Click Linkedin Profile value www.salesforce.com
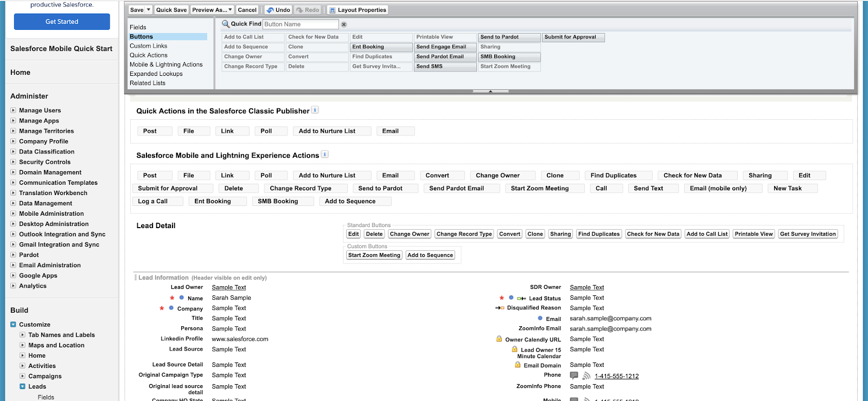The width and height of the screenshot is (868, 401). coord(240,339)
